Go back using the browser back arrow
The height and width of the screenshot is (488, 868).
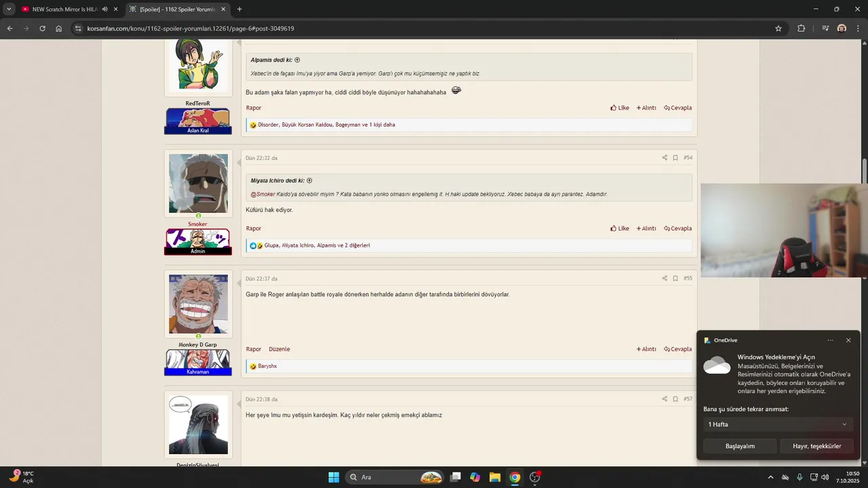[9, 28]
